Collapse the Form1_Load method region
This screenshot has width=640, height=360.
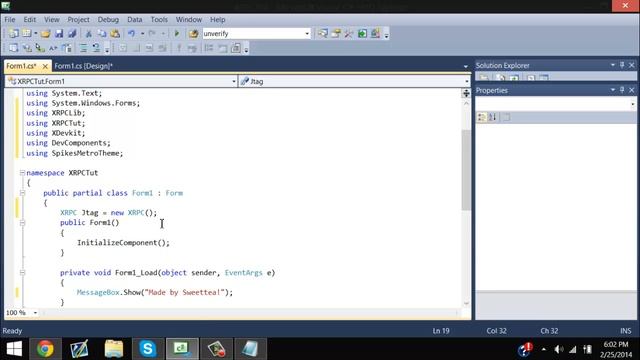(x=22, y=273)
